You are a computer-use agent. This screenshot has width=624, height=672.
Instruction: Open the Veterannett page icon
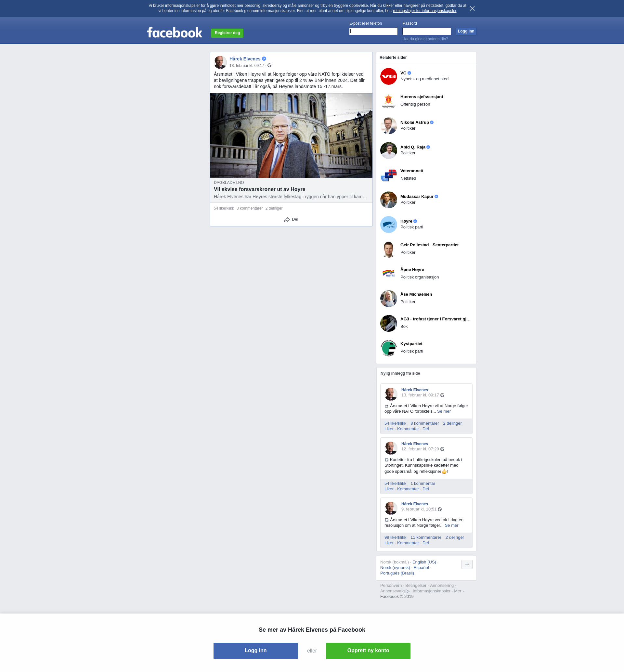coord(388,175)
